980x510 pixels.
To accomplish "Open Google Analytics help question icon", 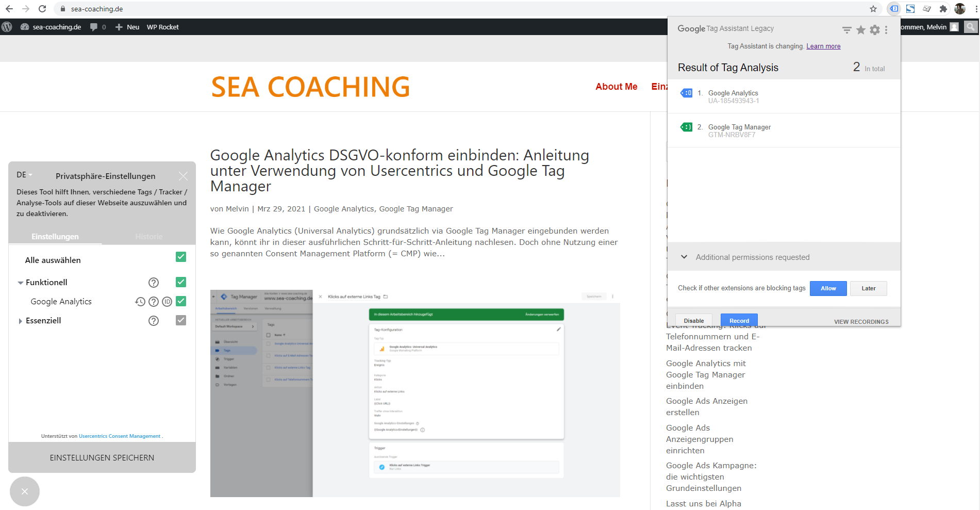I will click(154, 302).
